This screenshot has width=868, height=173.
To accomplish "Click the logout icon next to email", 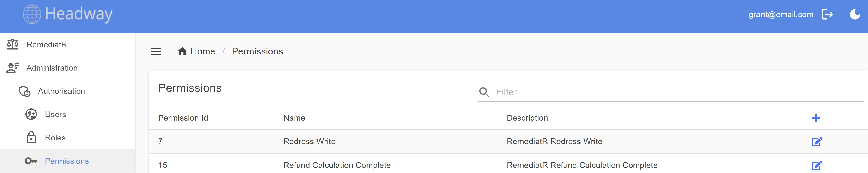I will [x=827, y=14].
